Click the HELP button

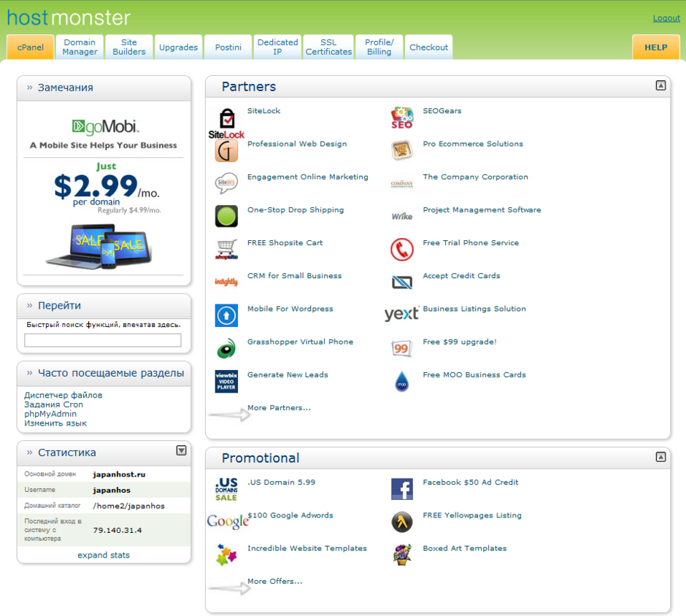(656, 47)
